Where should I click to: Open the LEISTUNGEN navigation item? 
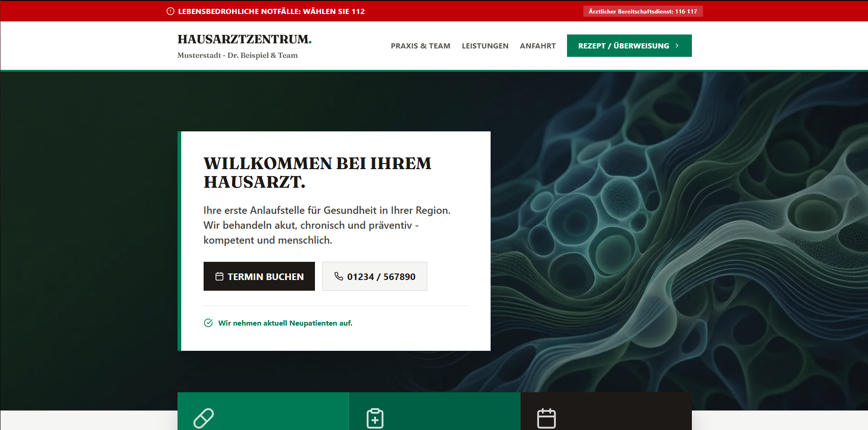pos(485,46)
